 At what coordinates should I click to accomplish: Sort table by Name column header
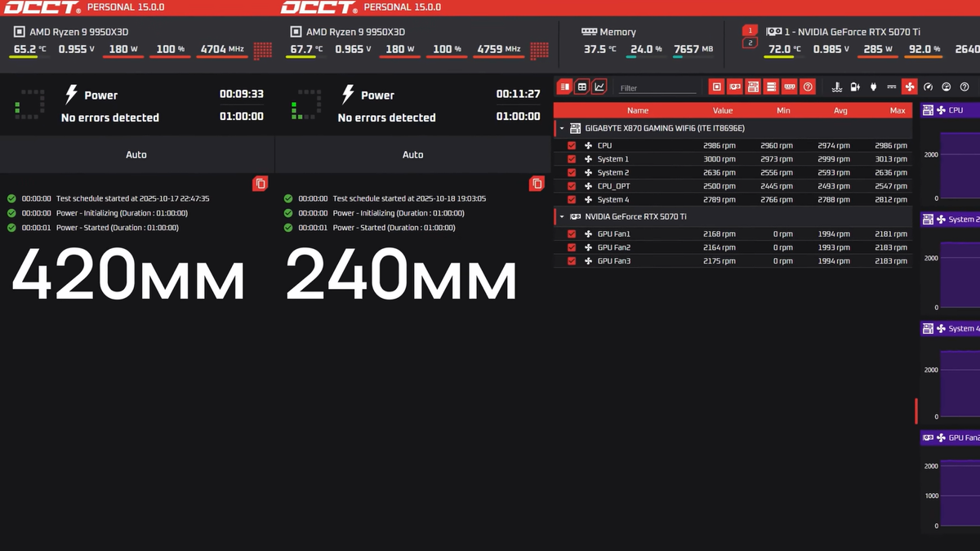(638, 110)
